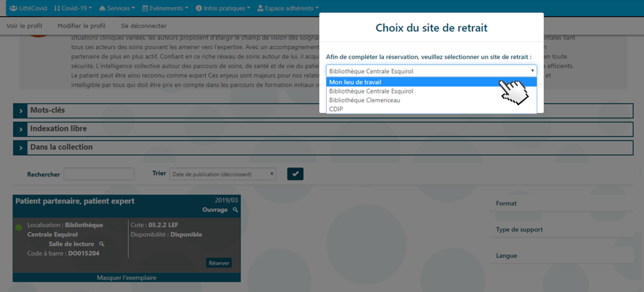Click Masquer l'exemplaire to hide copy
644x292 pixels.
(x=127, y=278)
